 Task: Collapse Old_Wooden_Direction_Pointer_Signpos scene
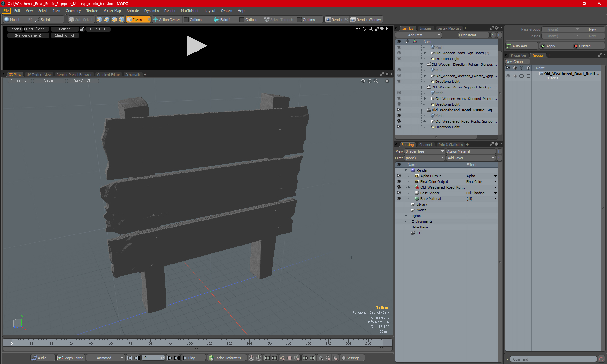(x=421, y=64)
